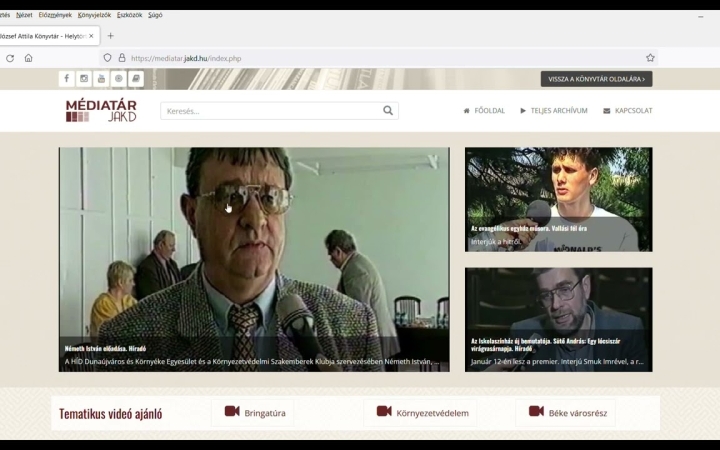Click the book icon in social bar
The height and width of the screenshot is (450, 720).
coord(136,79)
